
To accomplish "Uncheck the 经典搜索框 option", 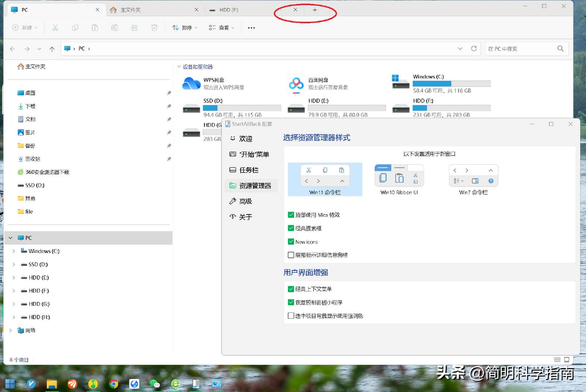I will 291,228.
